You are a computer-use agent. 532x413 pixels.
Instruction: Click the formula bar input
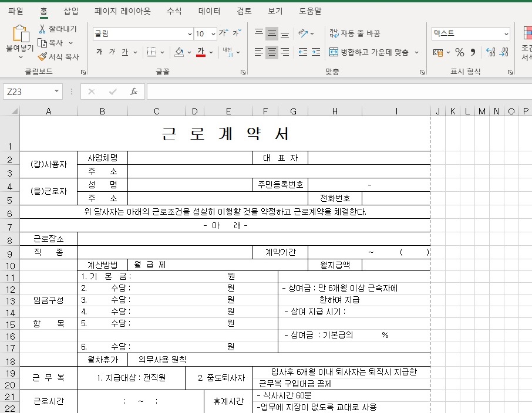[x=339, y=92]
